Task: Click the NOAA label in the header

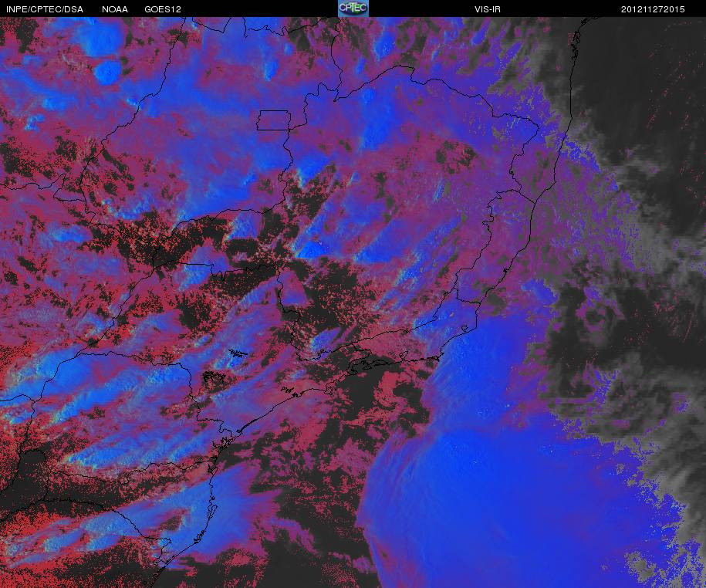Action: [x=115, y=9]
